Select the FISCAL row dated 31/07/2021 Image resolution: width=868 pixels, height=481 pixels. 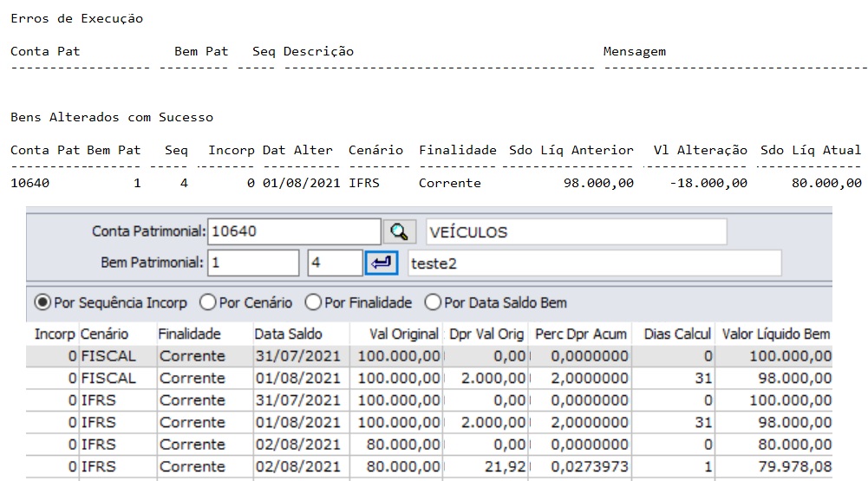[429, 356]
